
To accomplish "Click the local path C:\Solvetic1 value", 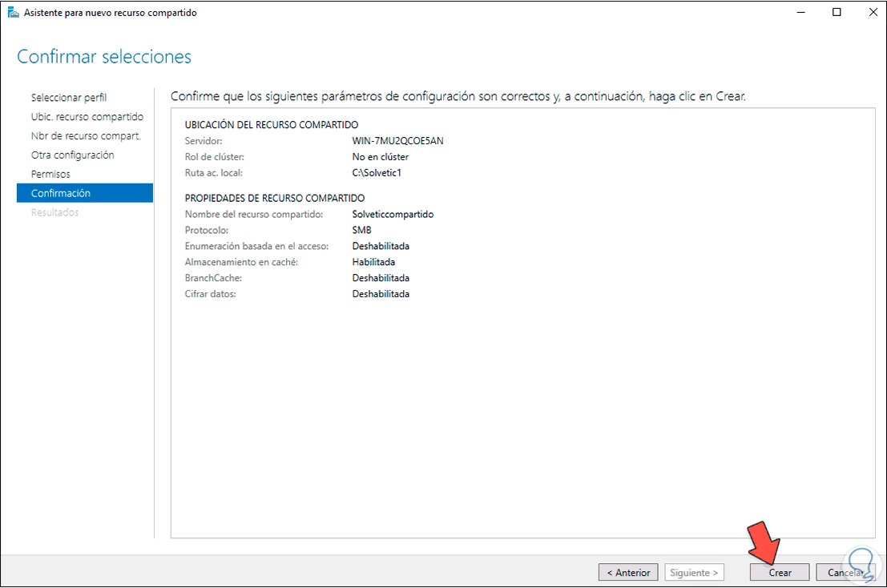I will (376, 172).
